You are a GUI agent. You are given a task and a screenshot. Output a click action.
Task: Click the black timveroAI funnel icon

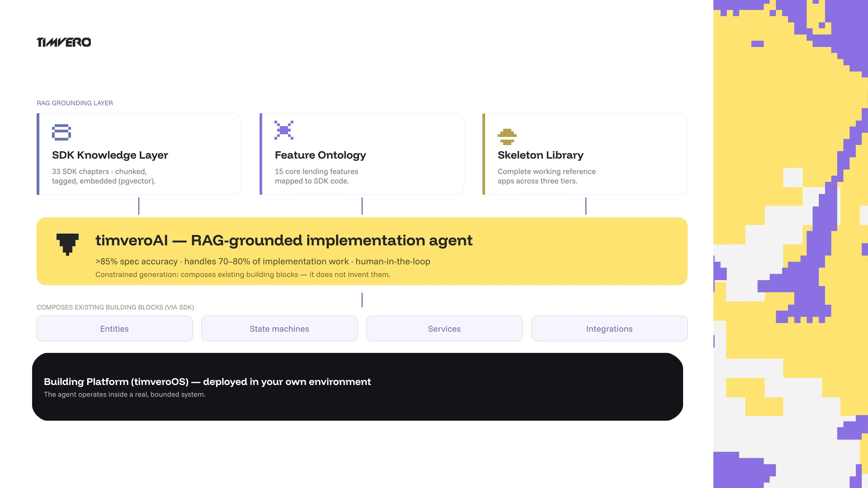coord(67,244)
